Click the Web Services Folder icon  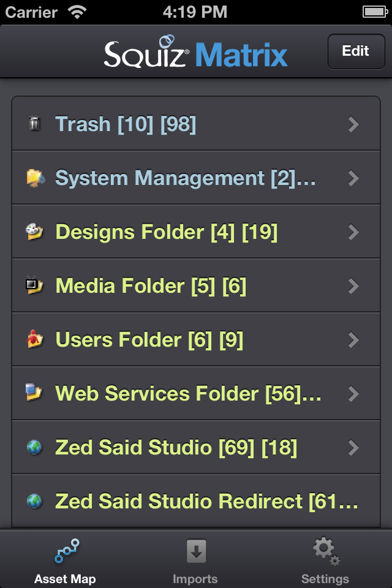coord(35,393)
